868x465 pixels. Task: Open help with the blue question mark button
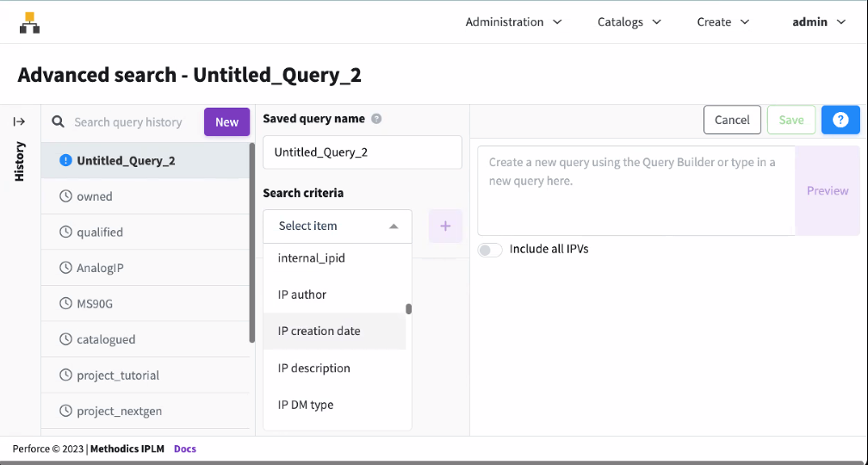(840, 120)
